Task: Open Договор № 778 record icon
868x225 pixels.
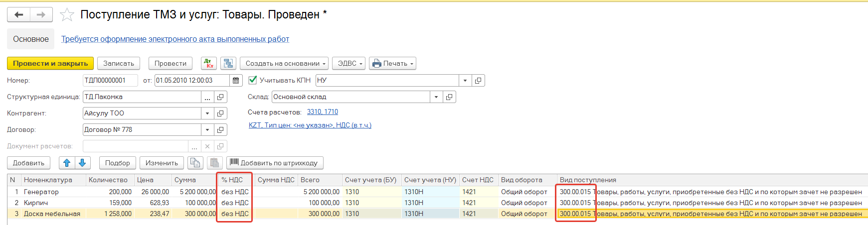Action: point(220,129)
